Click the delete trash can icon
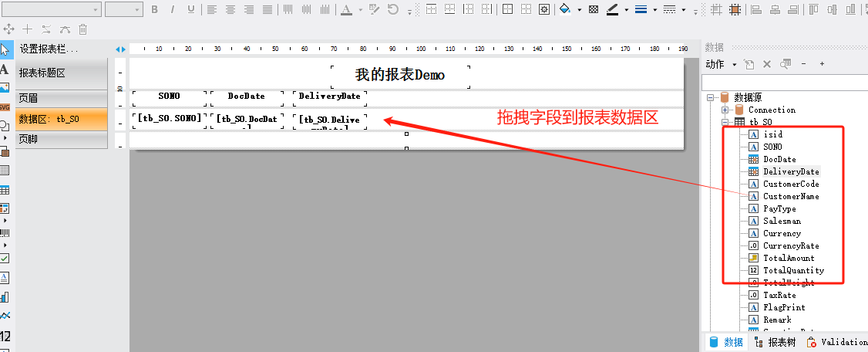The width and height of the screenshot is (868, 352). pyautogui.click(x=82, y=29)
